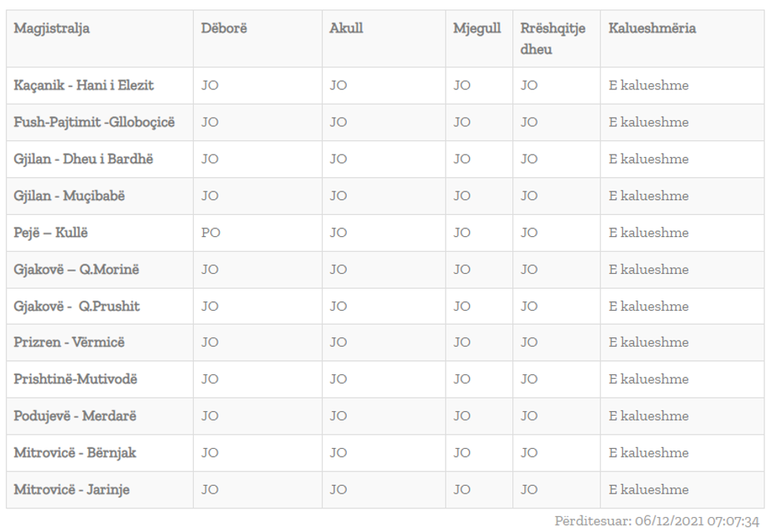Click the PO snow value for Pejë – Kullë

(210, 233)
